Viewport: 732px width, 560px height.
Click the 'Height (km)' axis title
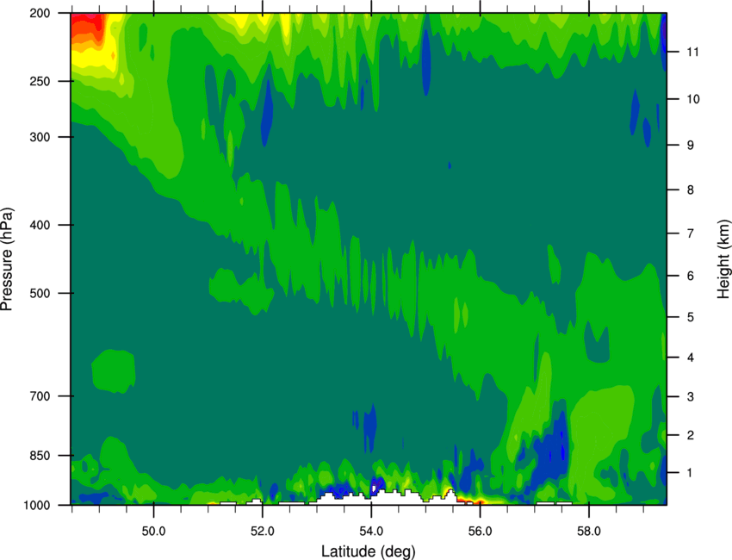(723, 259)
